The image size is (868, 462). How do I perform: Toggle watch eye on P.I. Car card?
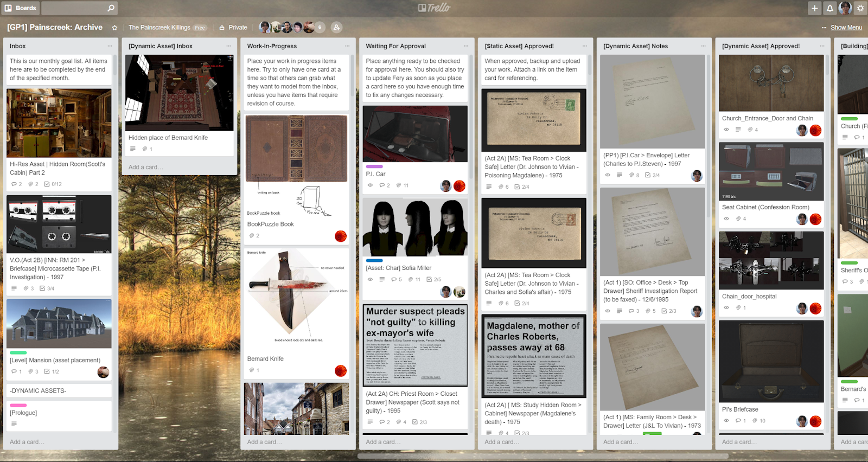[370, 185]
